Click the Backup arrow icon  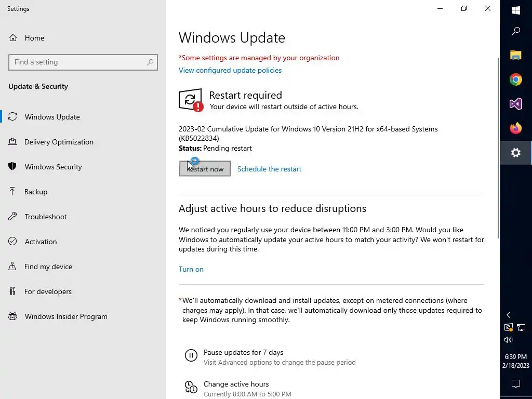(x=12, y=191)
